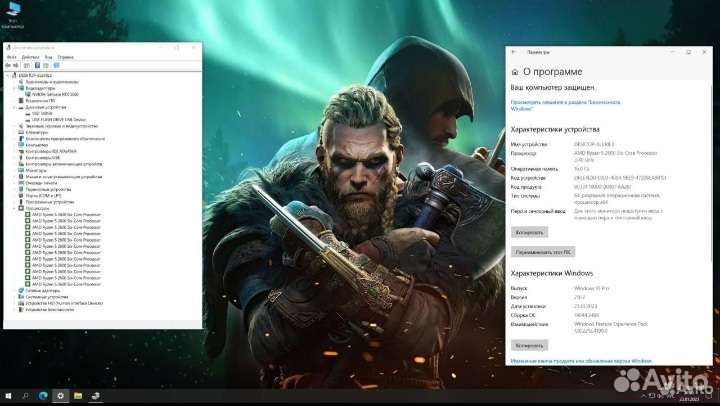Click Windows 10 Pro edition value

coord(592,288)
